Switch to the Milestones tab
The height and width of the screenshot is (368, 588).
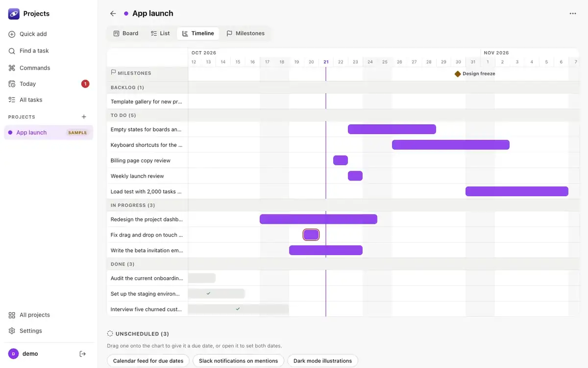(x=245, y=33)
